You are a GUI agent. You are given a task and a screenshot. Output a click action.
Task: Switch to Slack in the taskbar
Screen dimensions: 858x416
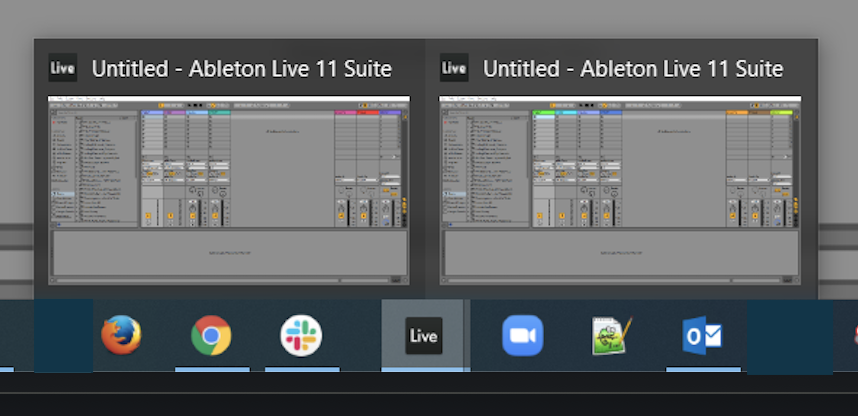point(301,335)
